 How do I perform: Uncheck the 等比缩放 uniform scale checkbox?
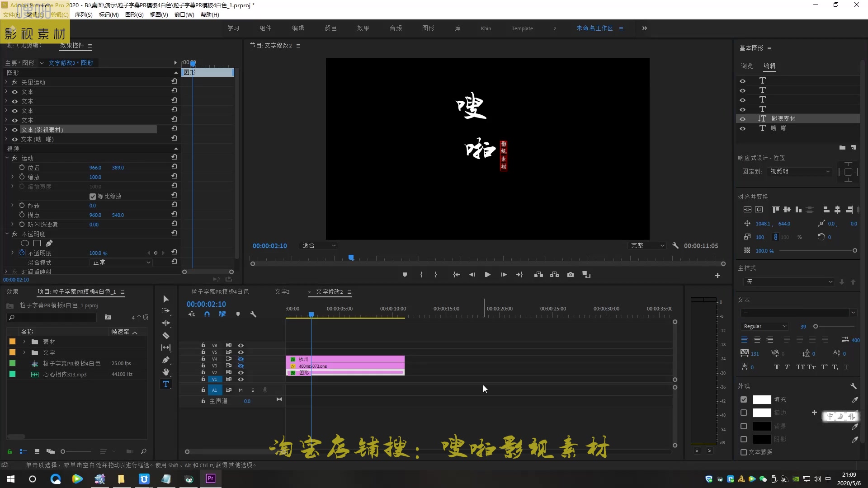[93, 197]
